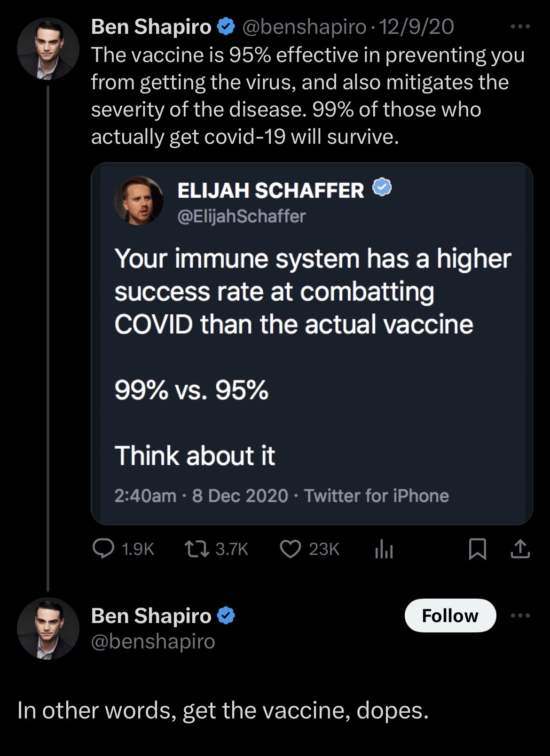The height and width of the screenshot is (756, 550).
Task: Open more options beside Follow button
Action: click(520, 616)
